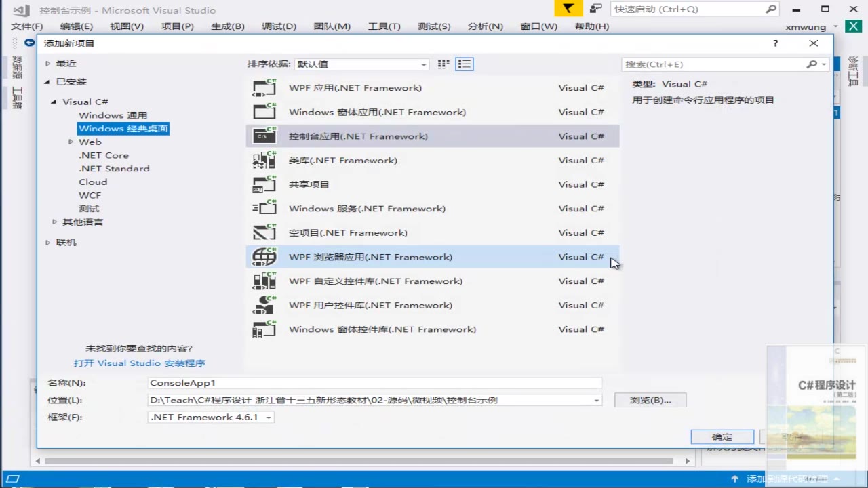The height and width of the screenshot is (488, 868).
Task: Click the Visual Studio logo icon
Action: coord(21,10)
